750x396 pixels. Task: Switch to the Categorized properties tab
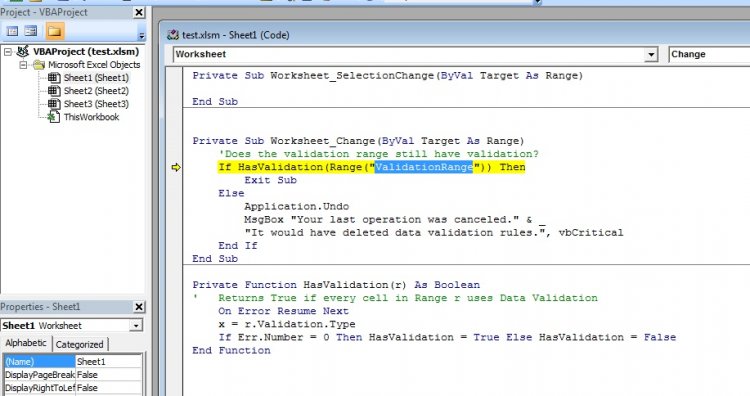pos(79,344)
